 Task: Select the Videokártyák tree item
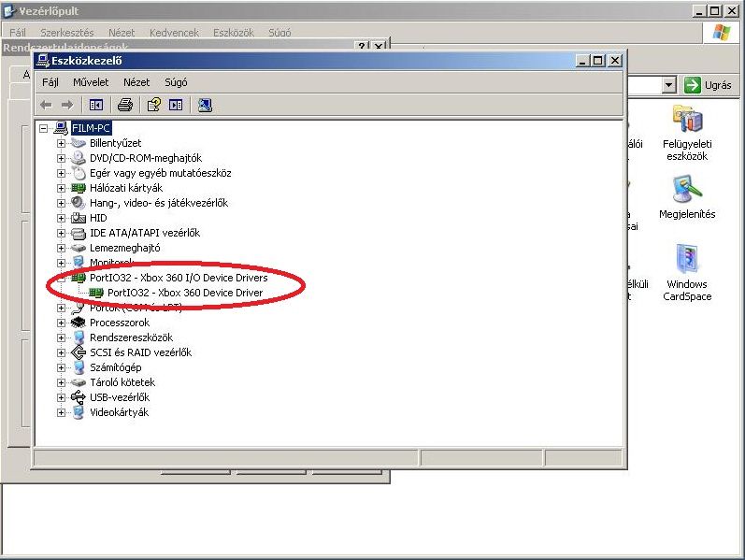pyautogui.click(x=119, y=412)
